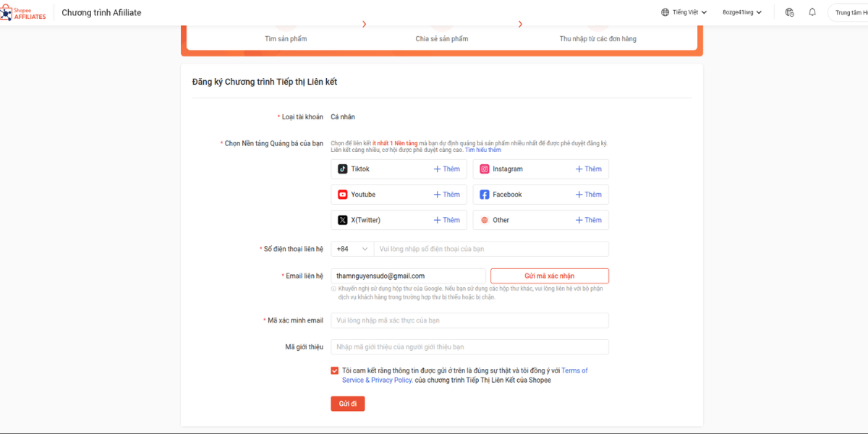Open the +84 country code dropdown
Image resolution: width=868 pixels, height=434 pixels.
[x=352, y=249]
